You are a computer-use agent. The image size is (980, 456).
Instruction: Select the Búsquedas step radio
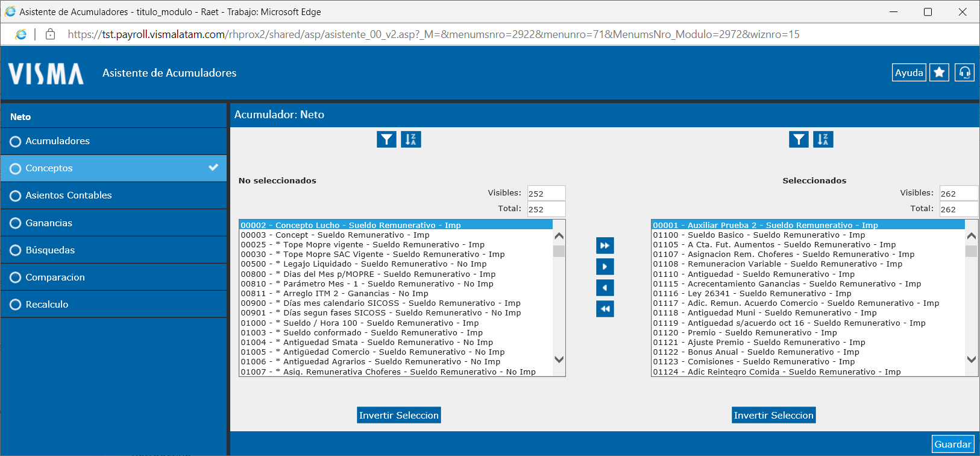[x=16, y=250]
